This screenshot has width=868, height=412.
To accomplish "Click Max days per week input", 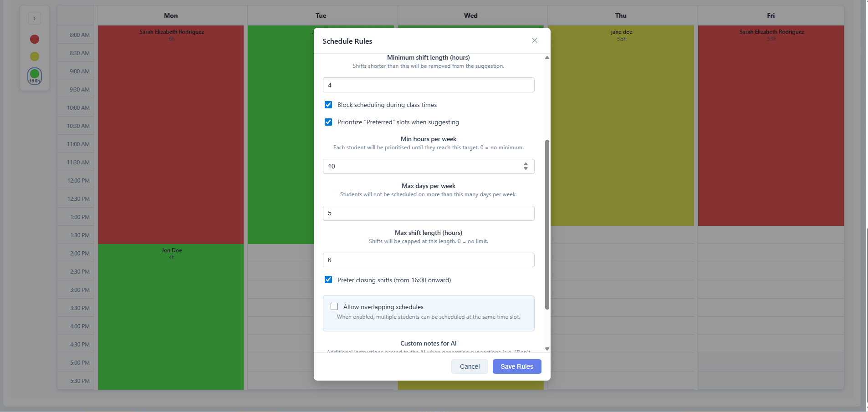I will click(429, 213).
